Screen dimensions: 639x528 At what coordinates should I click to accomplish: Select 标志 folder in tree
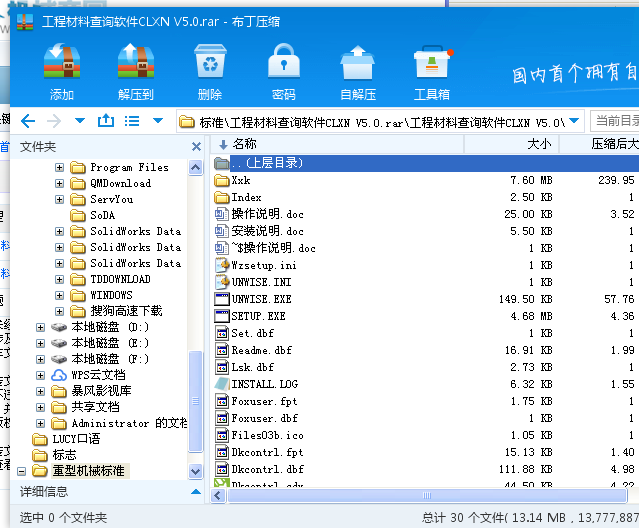coord(54,455)
